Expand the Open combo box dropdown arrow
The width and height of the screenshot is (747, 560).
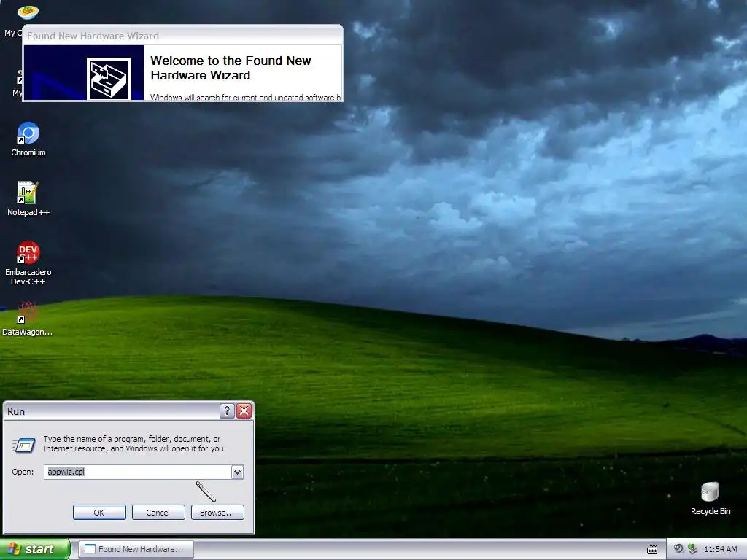click(x=237, y=472)
